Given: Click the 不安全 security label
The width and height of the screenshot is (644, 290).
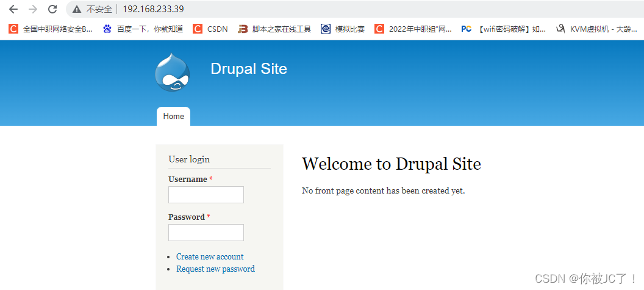Looking at the screenshot, I should [99, 9].
